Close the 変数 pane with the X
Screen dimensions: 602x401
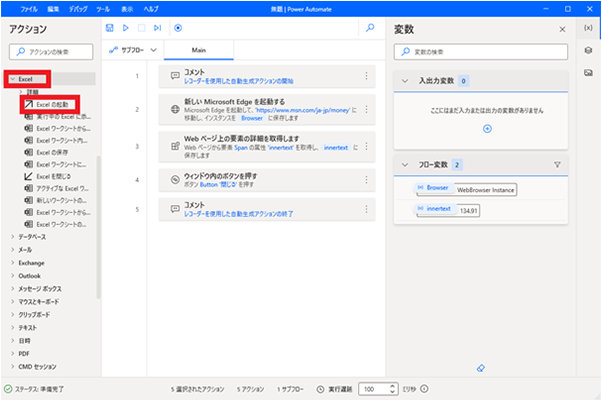click(x=562, y=29)
